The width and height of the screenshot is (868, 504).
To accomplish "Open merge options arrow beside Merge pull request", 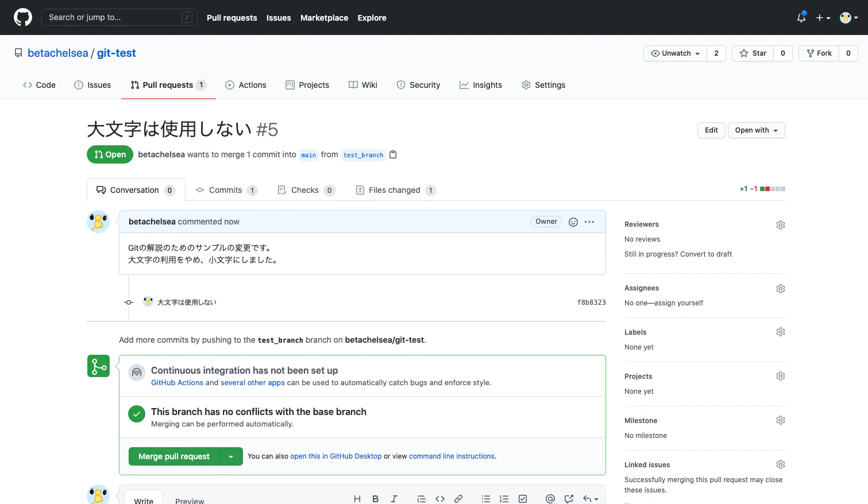I will (x=231, y=456).
